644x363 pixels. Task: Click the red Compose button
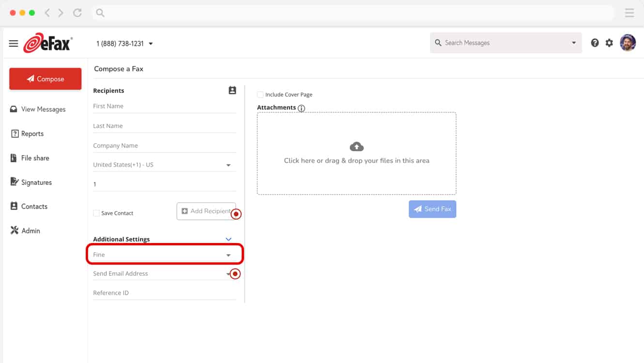click(46, 79)
